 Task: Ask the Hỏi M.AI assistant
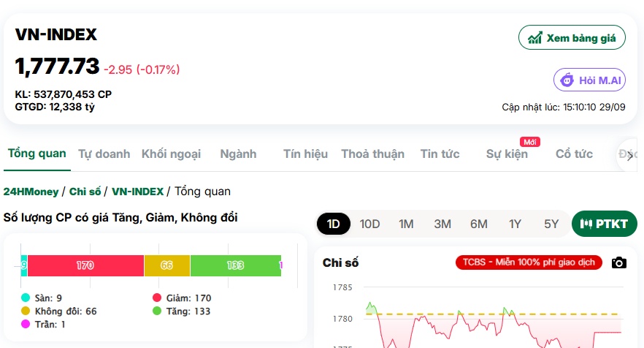tap(589, 80)
